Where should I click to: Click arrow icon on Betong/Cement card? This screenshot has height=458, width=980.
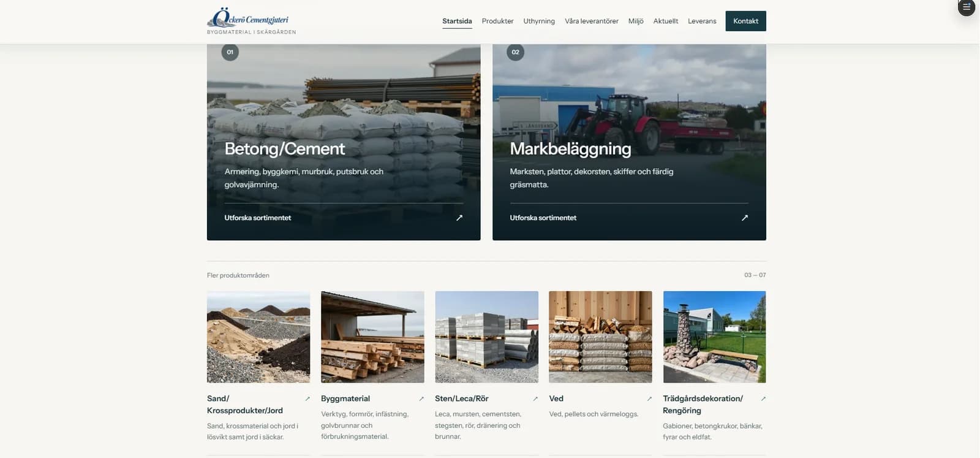(x=459, y=218)
